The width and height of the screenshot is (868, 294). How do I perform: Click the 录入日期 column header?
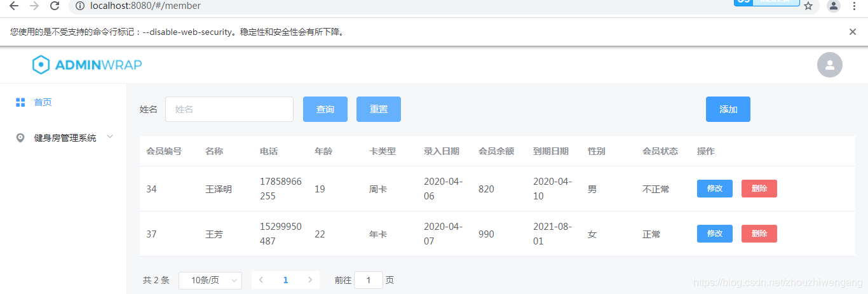pos(442,151)
